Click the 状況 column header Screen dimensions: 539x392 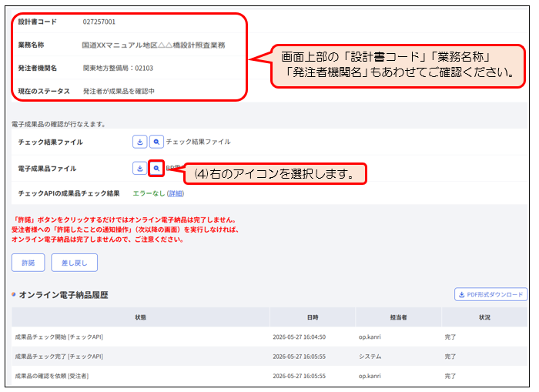[x=484, y=317]
